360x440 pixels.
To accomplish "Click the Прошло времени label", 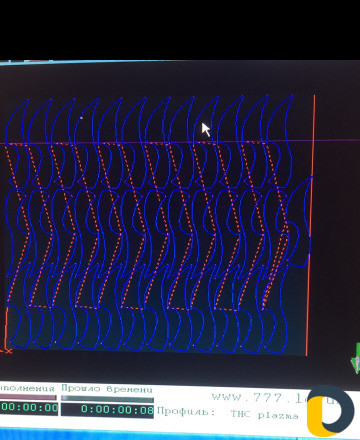I will click(x=107, y=388).
